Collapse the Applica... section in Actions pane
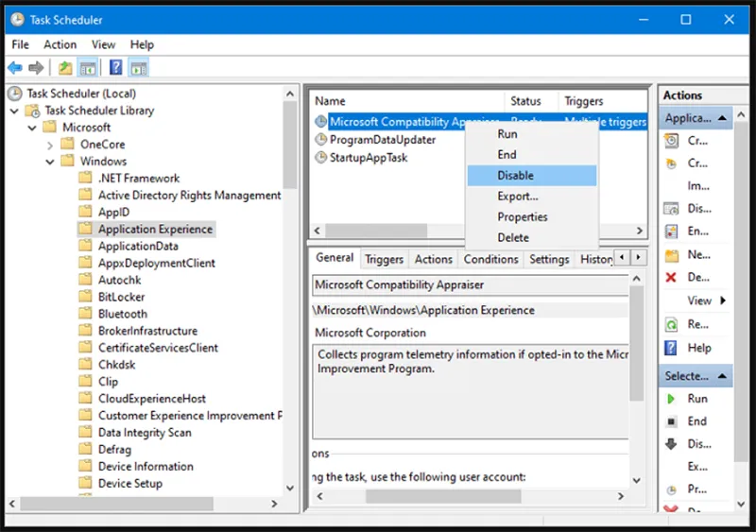The image size is (756, 532). pos(722,118)
